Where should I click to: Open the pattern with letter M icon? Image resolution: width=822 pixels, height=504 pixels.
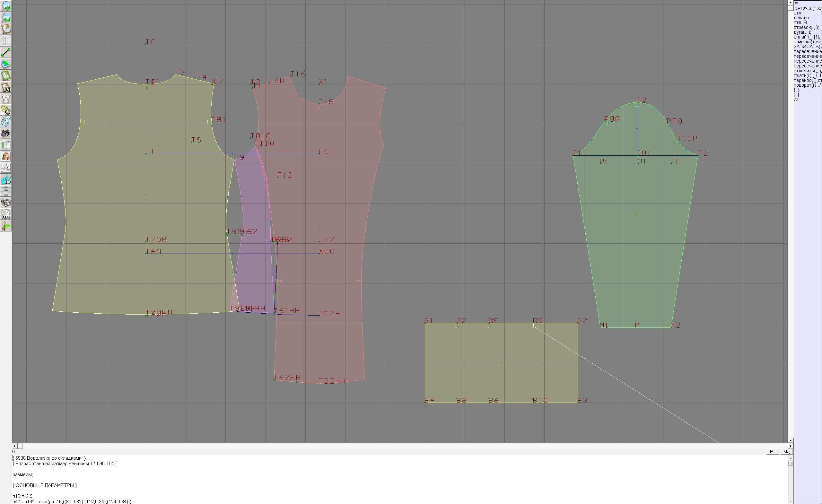(x=6, y=87)
